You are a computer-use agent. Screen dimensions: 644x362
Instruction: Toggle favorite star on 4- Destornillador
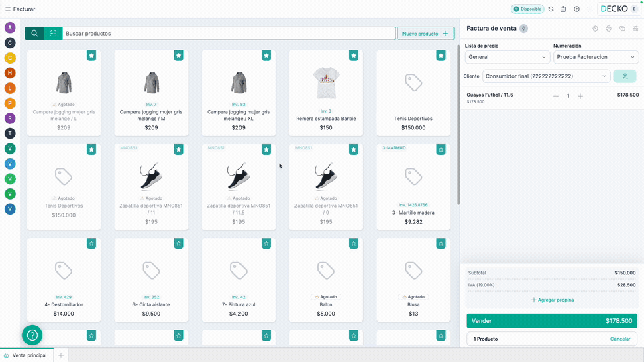click(x=91, y=244)
